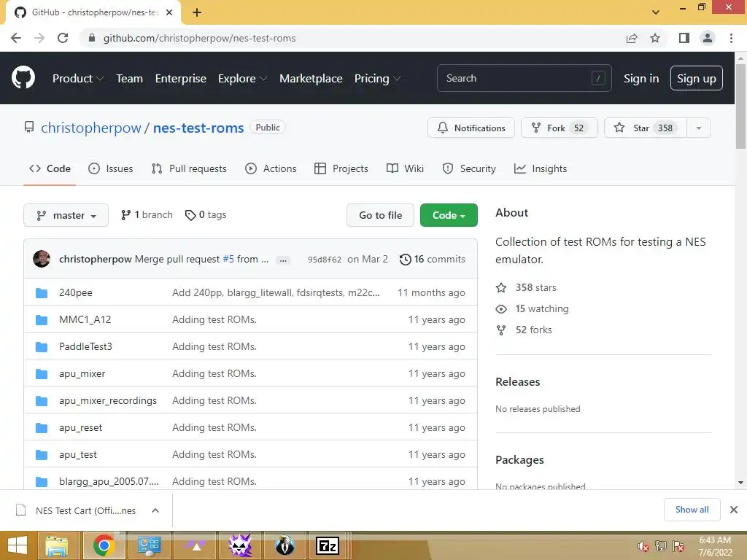Open Action Center flag icon

pos(678,546)
